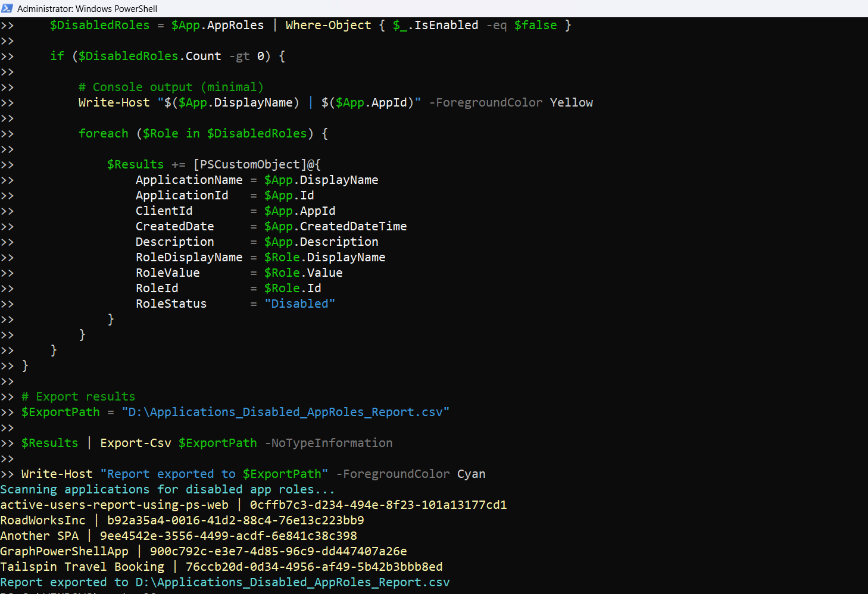Click the "Scanning applications" output line
Viewport: 868px width, 594px height.
(x=167, y=489)
